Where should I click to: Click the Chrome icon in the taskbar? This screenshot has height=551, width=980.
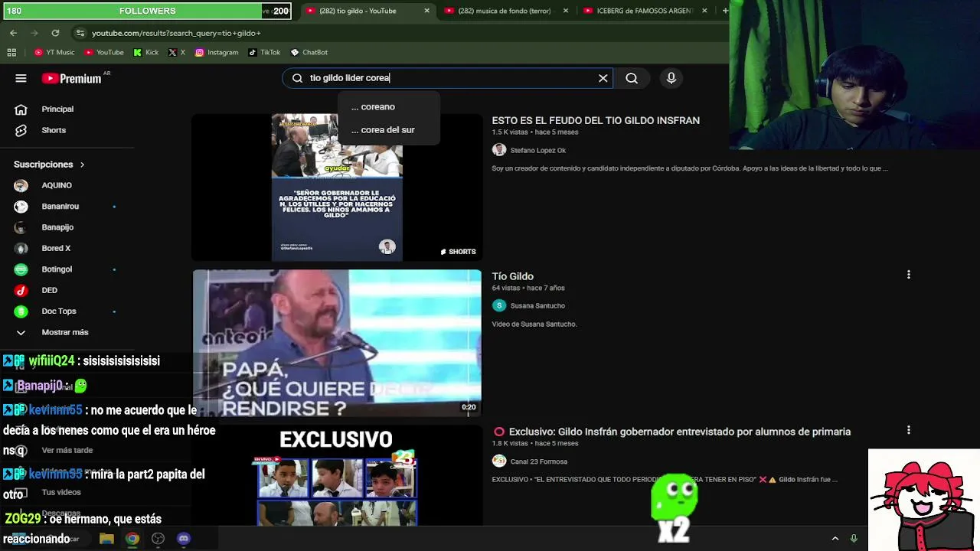click(x=132, y=539)
